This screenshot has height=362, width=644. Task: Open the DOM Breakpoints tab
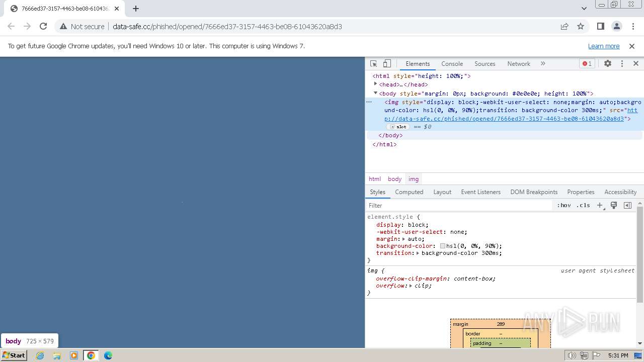click(534, 192)
